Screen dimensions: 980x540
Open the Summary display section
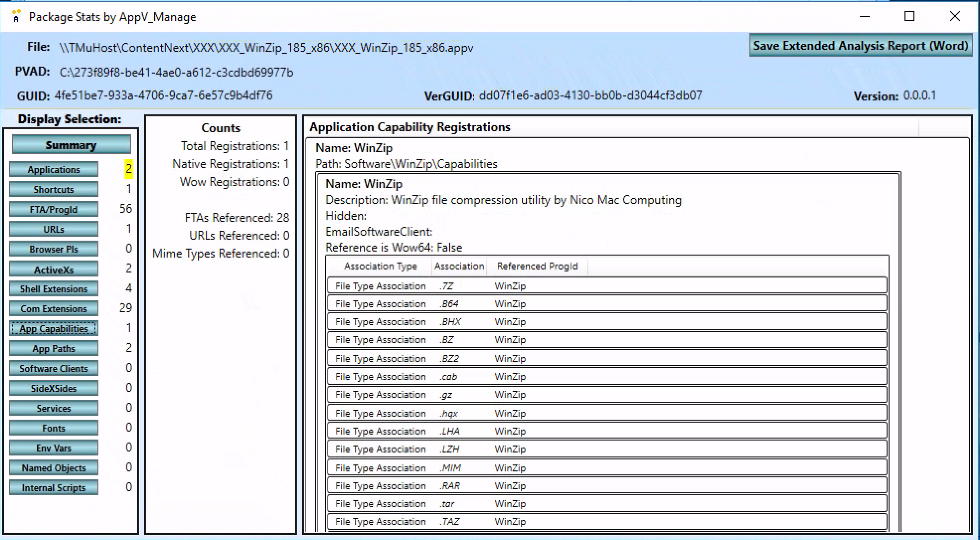point(71,145)
